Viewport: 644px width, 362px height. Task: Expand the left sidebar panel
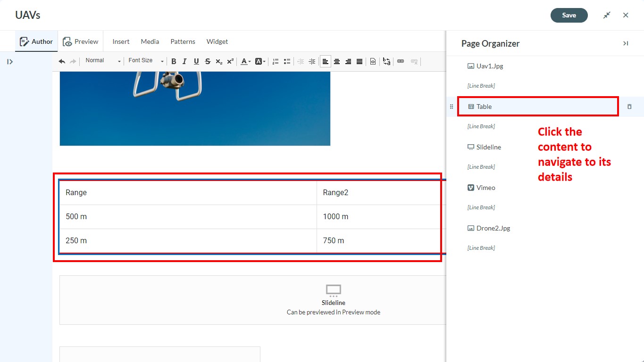[9, 62]
